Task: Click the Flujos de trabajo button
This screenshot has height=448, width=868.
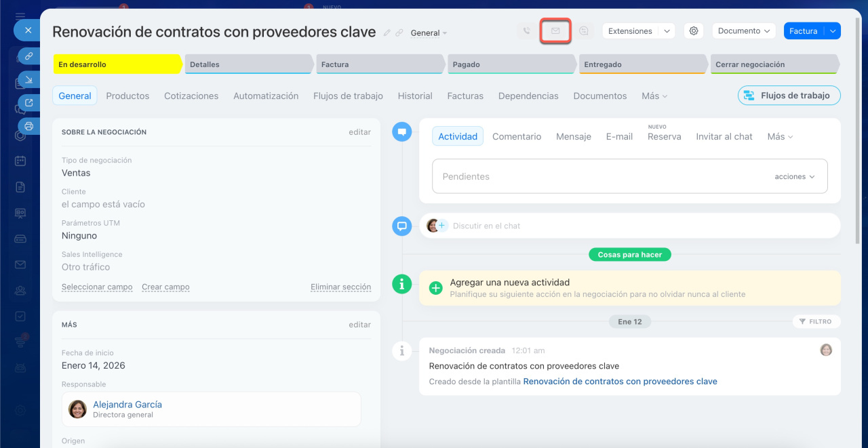Action: click(x=789, y=96)
